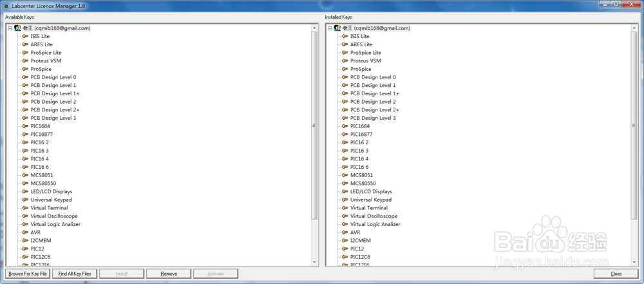
Task: Select LED/LCD Displays in Available Keys
Action: point(52,191)
